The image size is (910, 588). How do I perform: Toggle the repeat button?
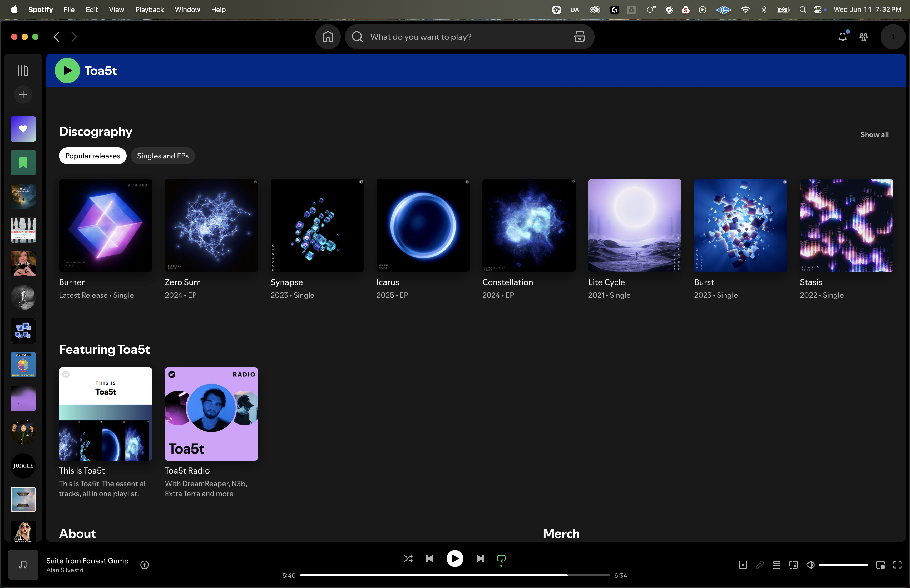[x=501, y=559]
